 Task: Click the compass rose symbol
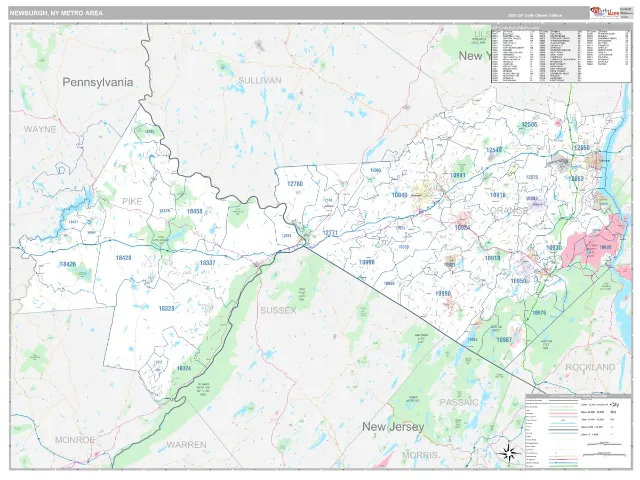pyautogui.click(x=509, y=453)
